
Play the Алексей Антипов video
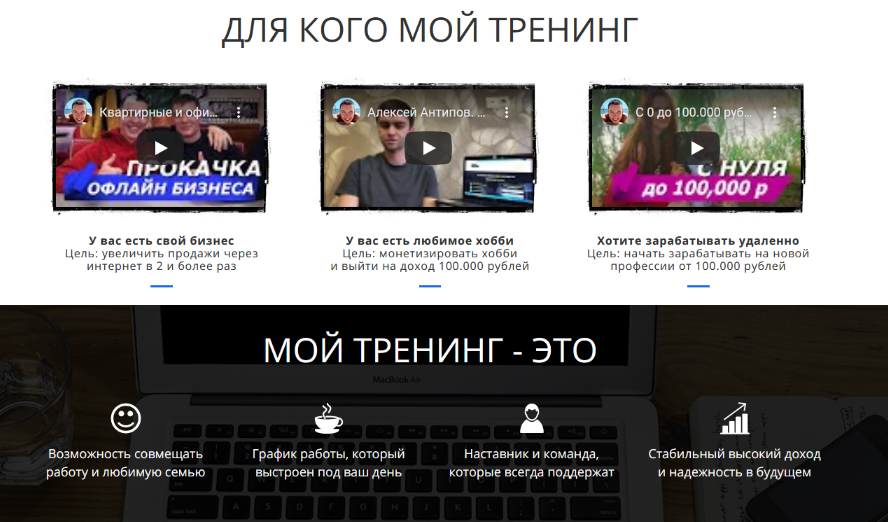[428, 148]
